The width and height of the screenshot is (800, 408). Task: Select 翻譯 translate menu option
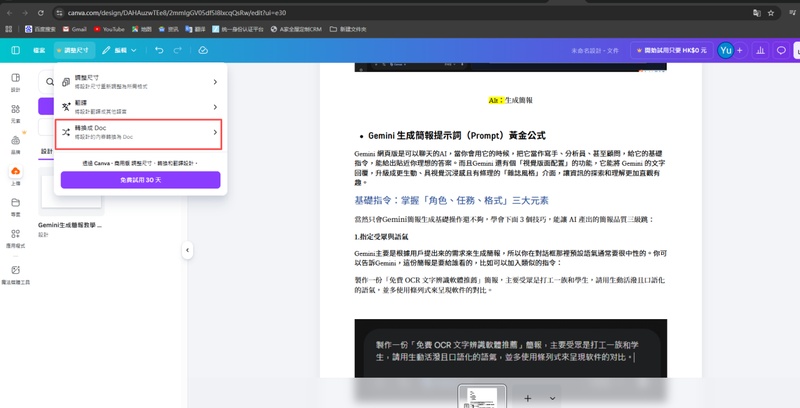(x=138, y=107)
